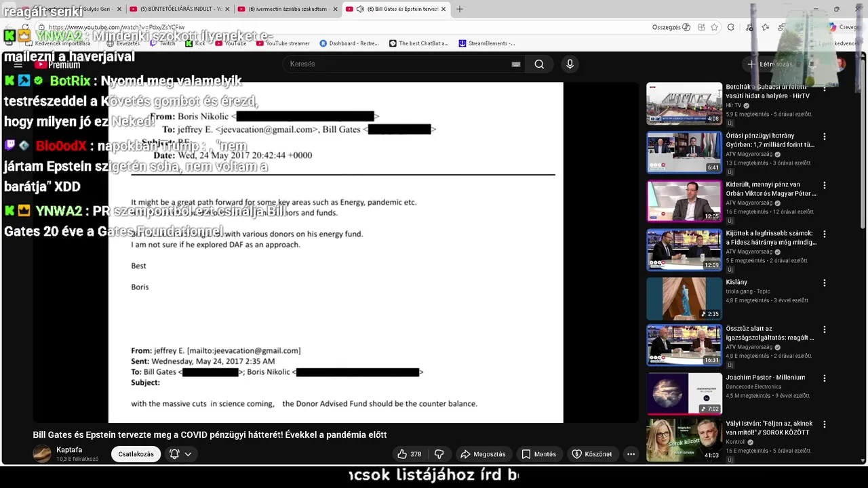The image size is (868, 488).
Task: Open browser extensions puzzle icon
Action: [x=730, y=27]
